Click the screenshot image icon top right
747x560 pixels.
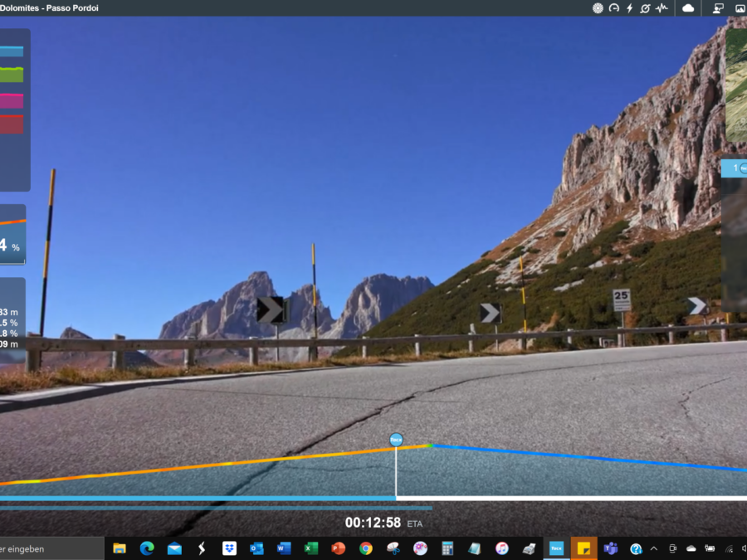[740, 7]
